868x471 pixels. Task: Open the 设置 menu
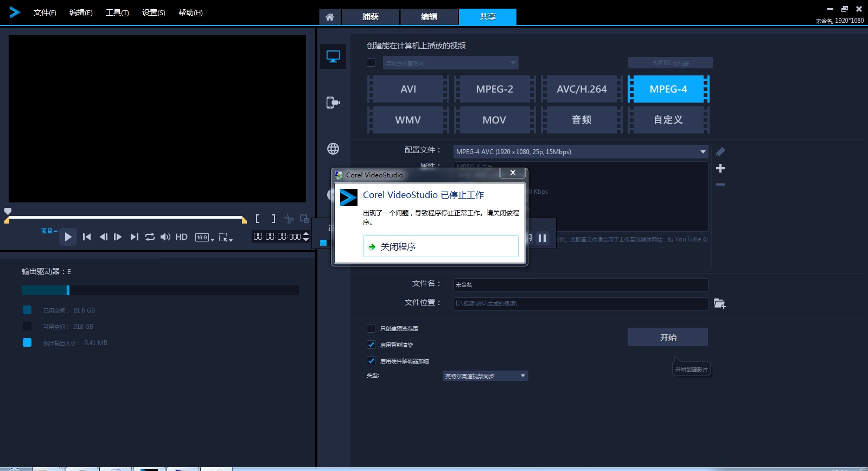click(154, 12)
